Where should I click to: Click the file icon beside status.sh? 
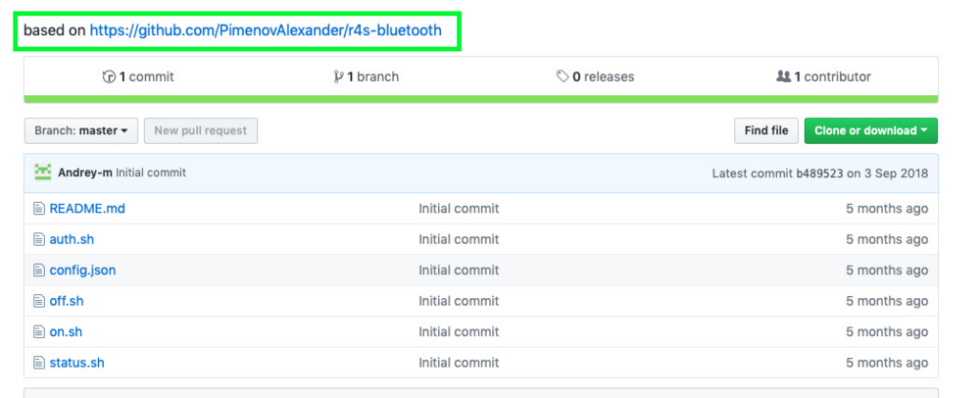[x=39, y=363]
